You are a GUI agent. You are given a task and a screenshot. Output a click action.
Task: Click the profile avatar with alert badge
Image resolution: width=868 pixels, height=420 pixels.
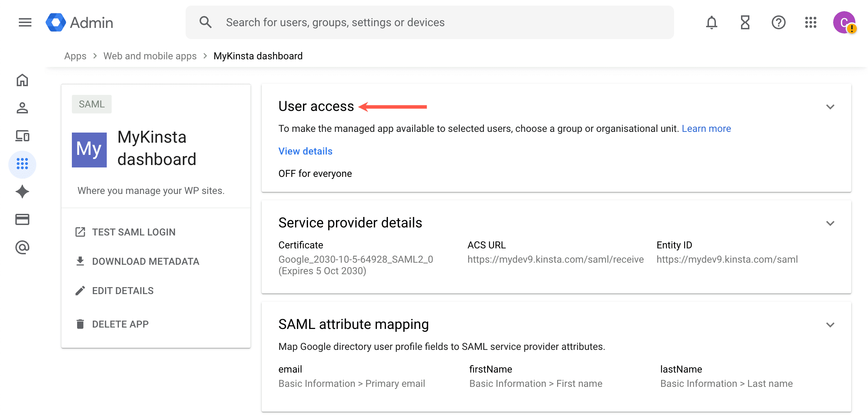coord(844,22)
